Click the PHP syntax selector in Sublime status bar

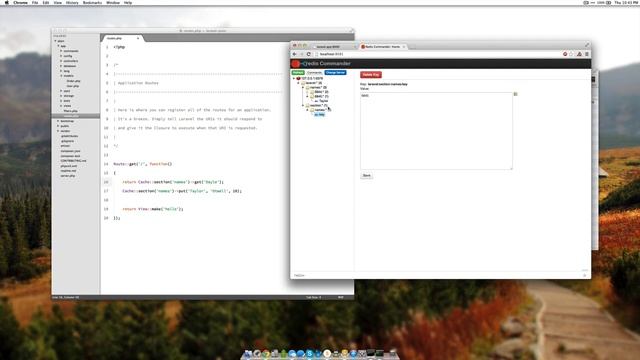click(x=340, y=297)
